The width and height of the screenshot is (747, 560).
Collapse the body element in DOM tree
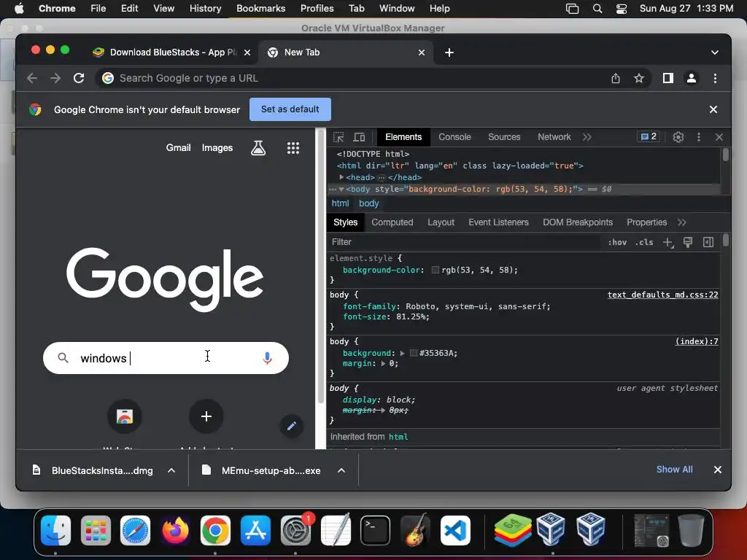coord(341,189)
